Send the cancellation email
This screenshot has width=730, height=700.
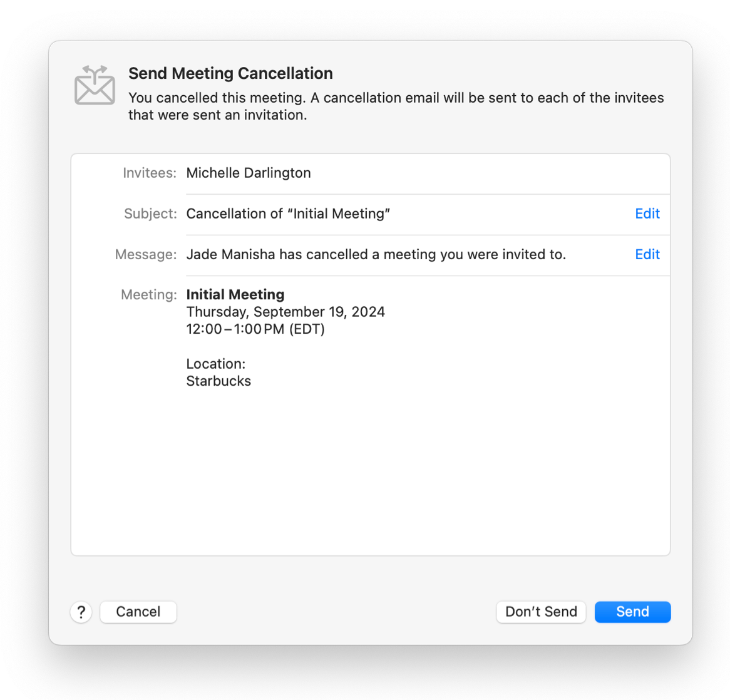(x=632, y=612)
